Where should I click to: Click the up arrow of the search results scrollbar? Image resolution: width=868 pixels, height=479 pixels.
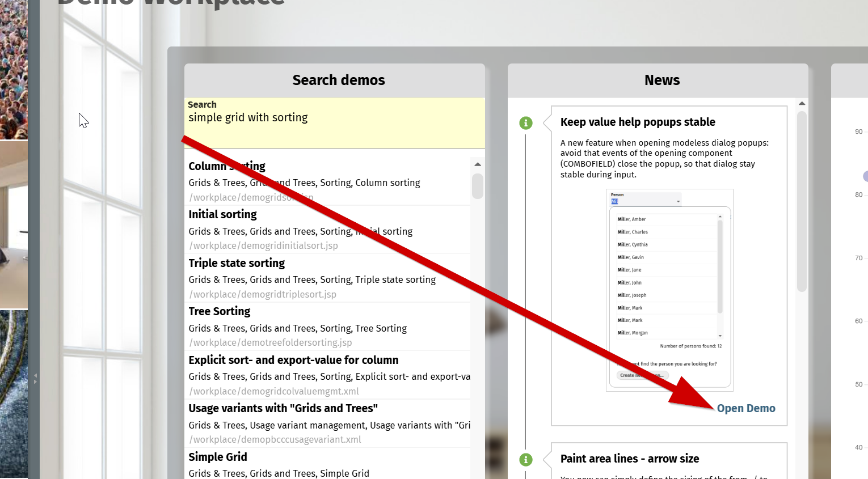click(x=478, y=164)
